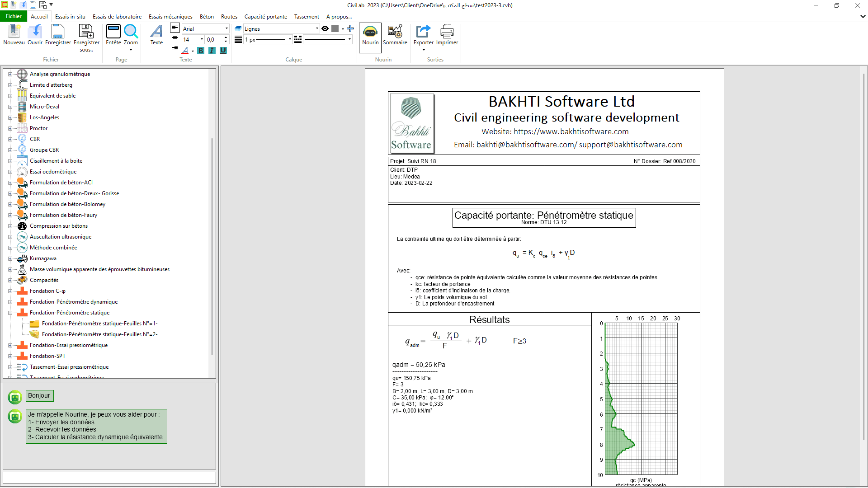Select Fondation-Pénétromètre statique-Feuilles N°=2- sheet

pyautogui.click(x=99, y=334)
